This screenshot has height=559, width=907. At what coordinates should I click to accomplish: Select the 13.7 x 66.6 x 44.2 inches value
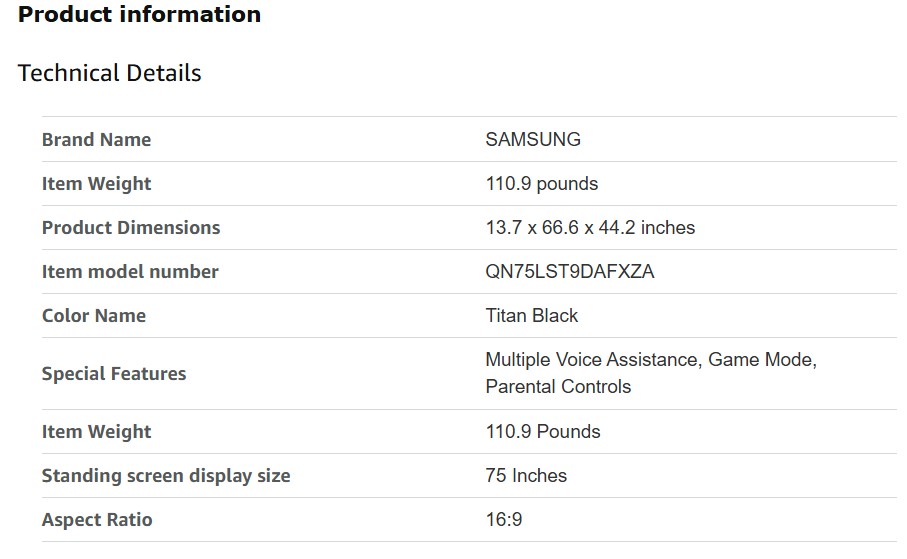click(590, 228)
